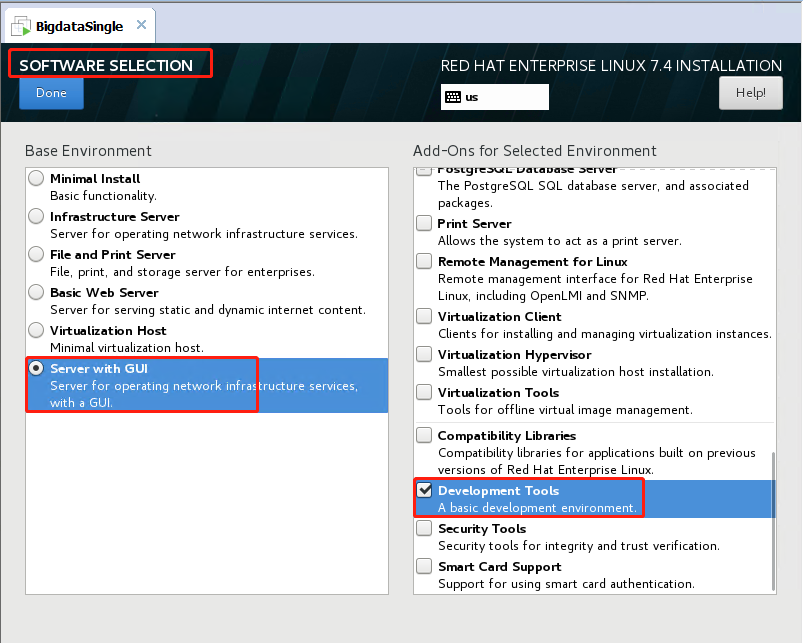The height and width of the screenshot is (643, 803).
Task: Uncheck the Development Tools checkbox
Action: coord(424,490)
